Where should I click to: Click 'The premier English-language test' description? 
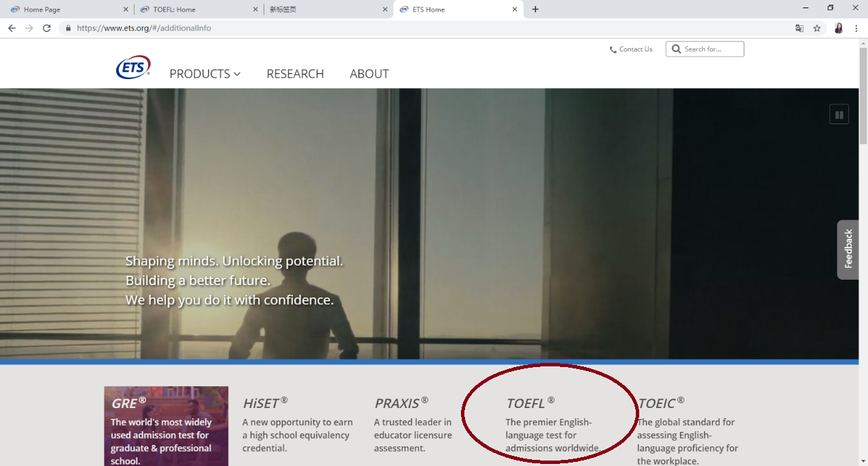click(552, 435)
